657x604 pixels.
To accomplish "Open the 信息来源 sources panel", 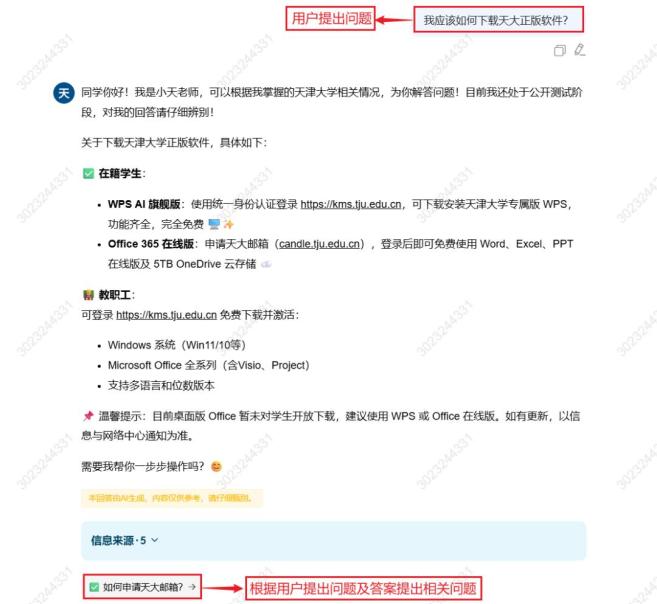I will point(334,540).
